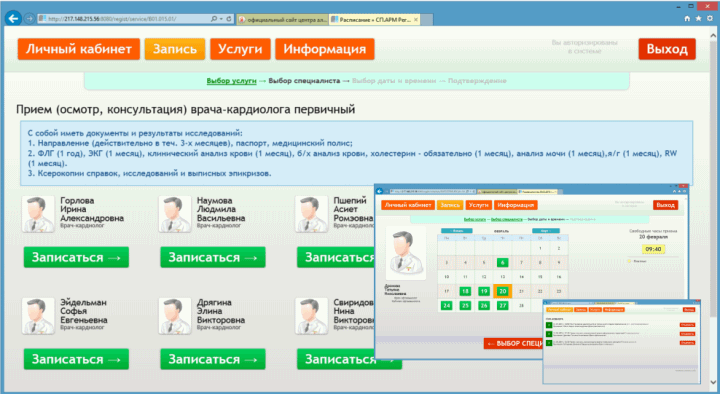Log out with the Выход button
This screenshot has height=394, width=720.
click(667, 49)
